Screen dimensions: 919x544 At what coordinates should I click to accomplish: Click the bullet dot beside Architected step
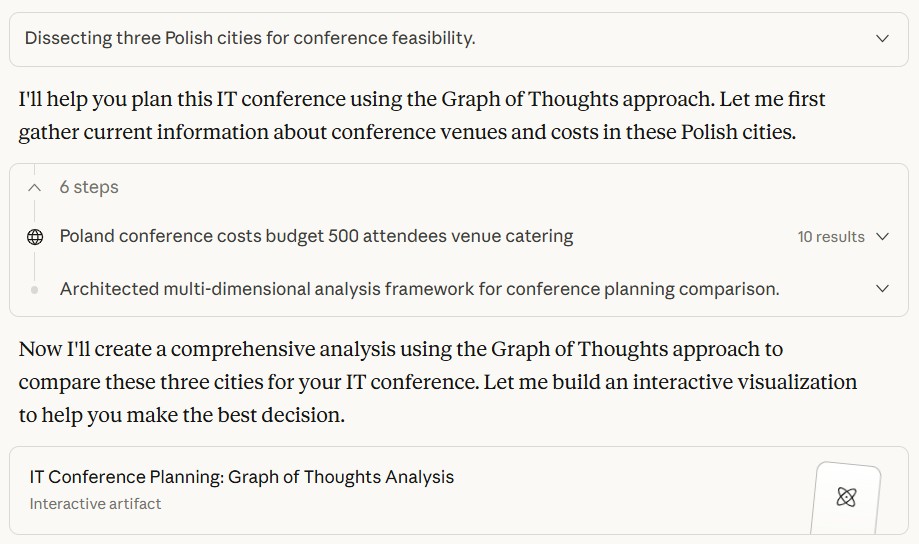35,289
